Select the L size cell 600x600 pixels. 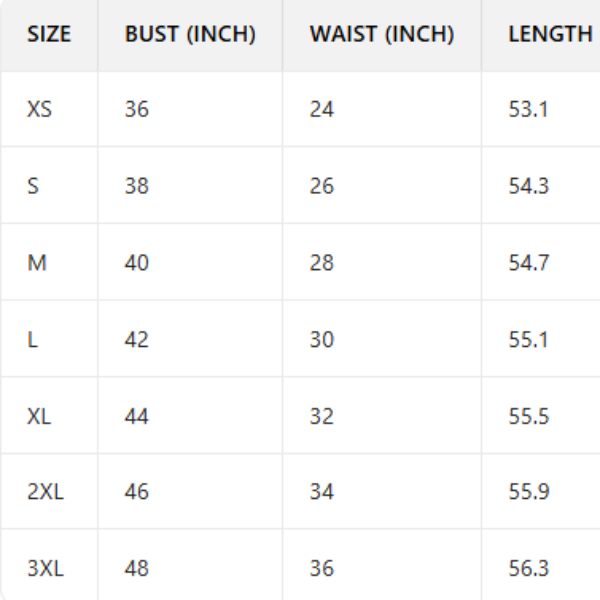(x=32, y=340)
